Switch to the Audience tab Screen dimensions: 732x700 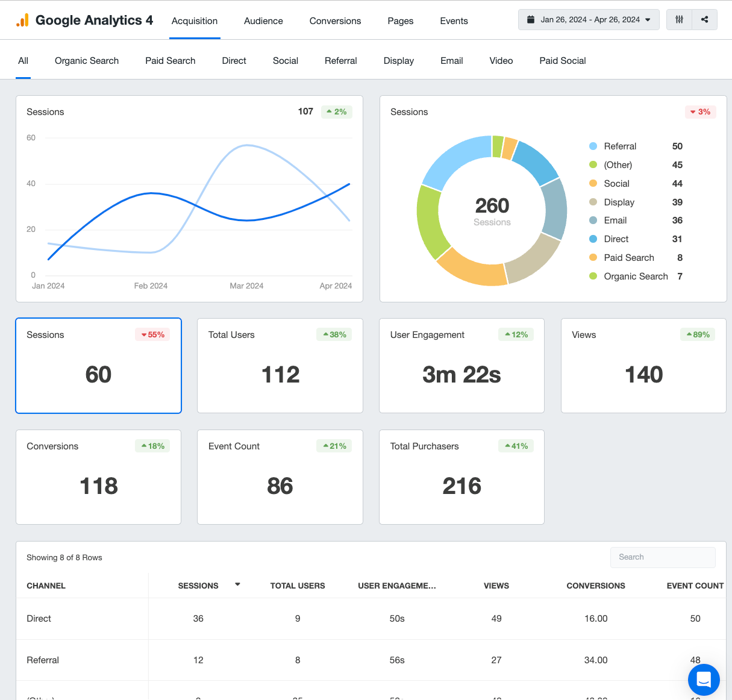coord(263,20)
